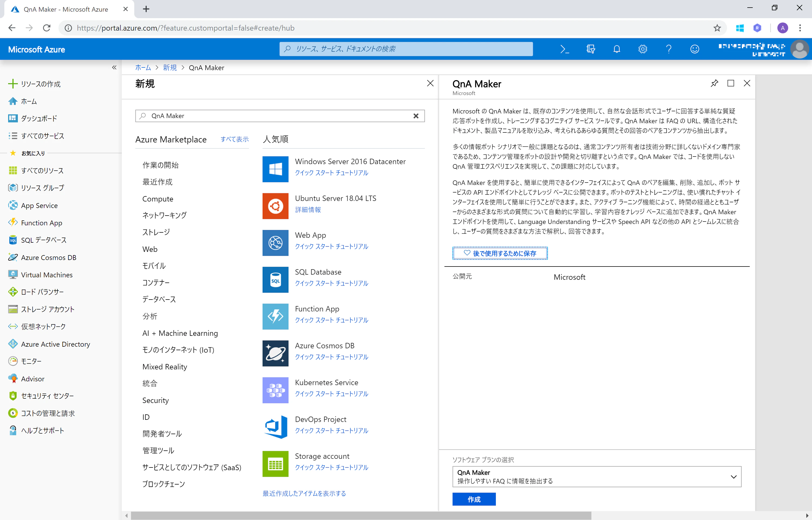Image resolution: width=812 pixels, height=520 pixels.
Task: Click 後で使用するために保存 save button
Action: point(500,253)
